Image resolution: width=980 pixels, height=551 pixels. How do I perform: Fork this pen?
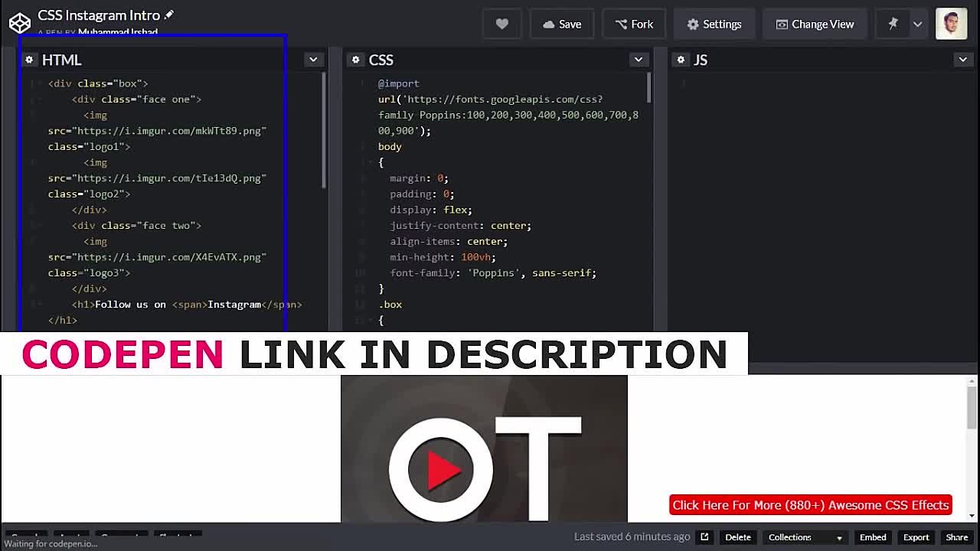(634, 24)
